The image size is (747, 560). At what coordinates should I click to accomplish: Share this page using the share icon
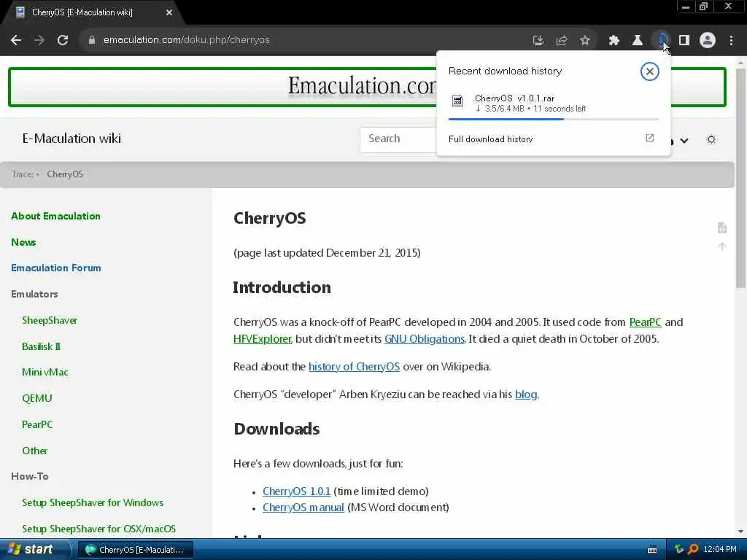tap(562, 41)
